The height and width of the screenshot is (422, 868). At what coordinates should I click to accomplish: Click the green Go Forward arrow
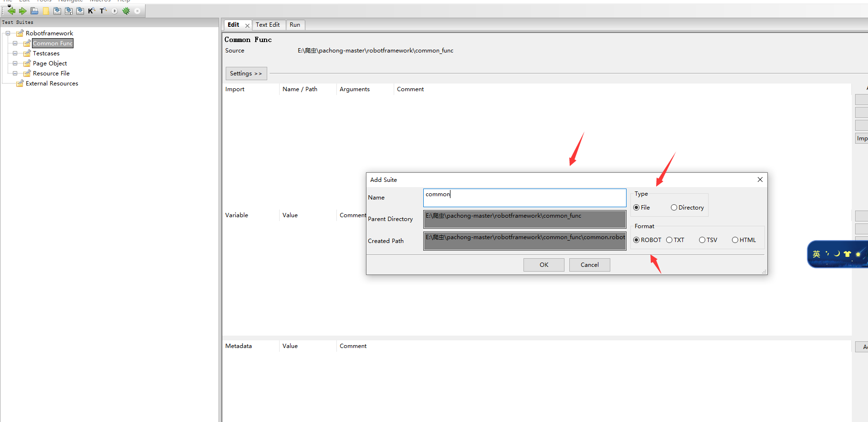click(x=22, y=11)
